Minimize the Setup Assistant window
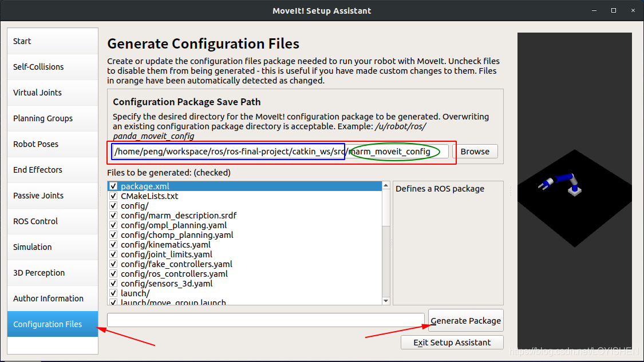The width and height of the screenshot is (644, 362). [594, 11]
